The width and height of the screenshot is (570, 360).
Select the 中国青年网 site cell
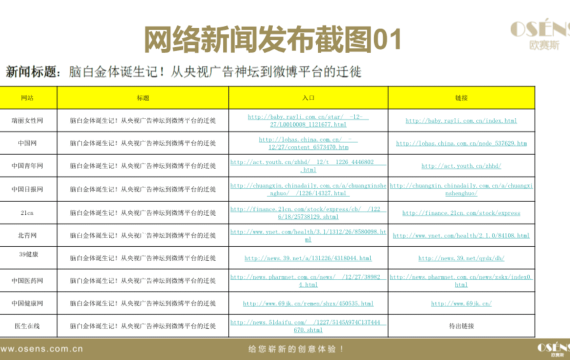(27, 166)
